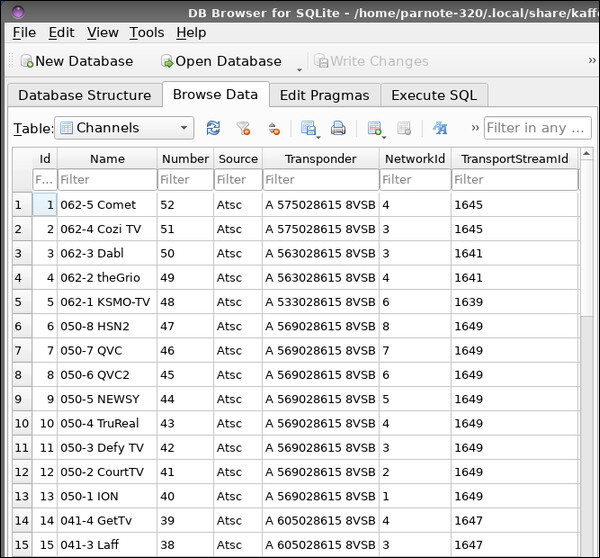600x558 pixels.
Task: Open the Tools menu
Action: (x=147, y=33)
